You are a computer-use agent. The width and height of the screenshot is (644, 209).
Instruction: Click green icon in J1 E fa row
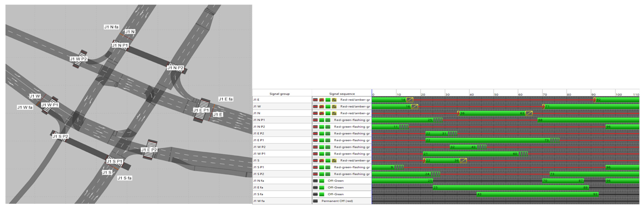click(x=322, y=188)
